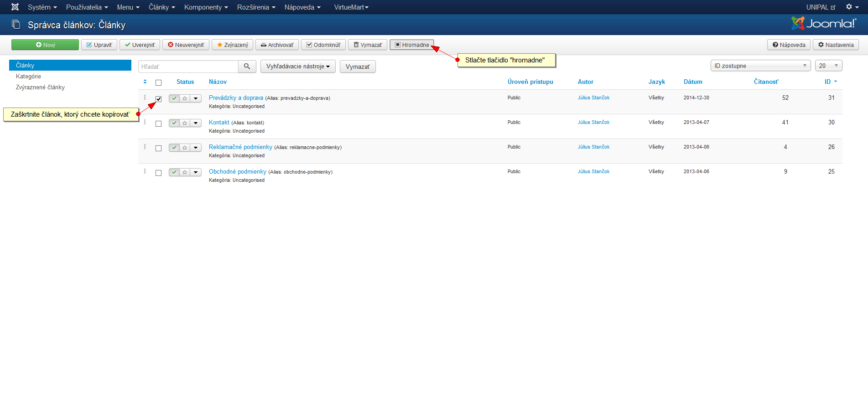Click the Joomla logo icon in the top menu bar

pos(15,7)
